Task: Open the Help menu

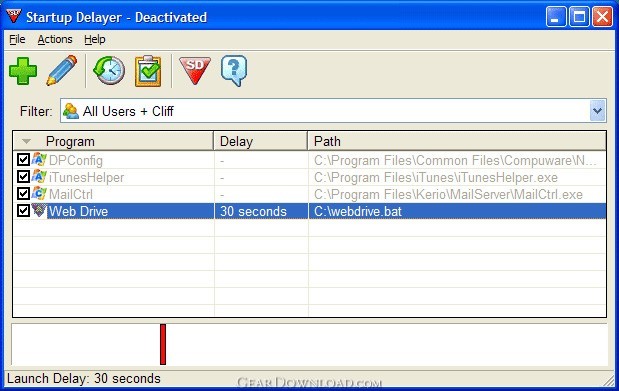Action: [95, 39]
